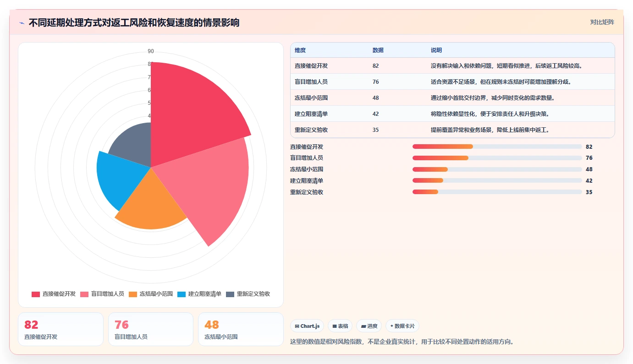Click description starting 将隐性依赖显性化
The width and height of the screenshot is (633, 364).
490,114
